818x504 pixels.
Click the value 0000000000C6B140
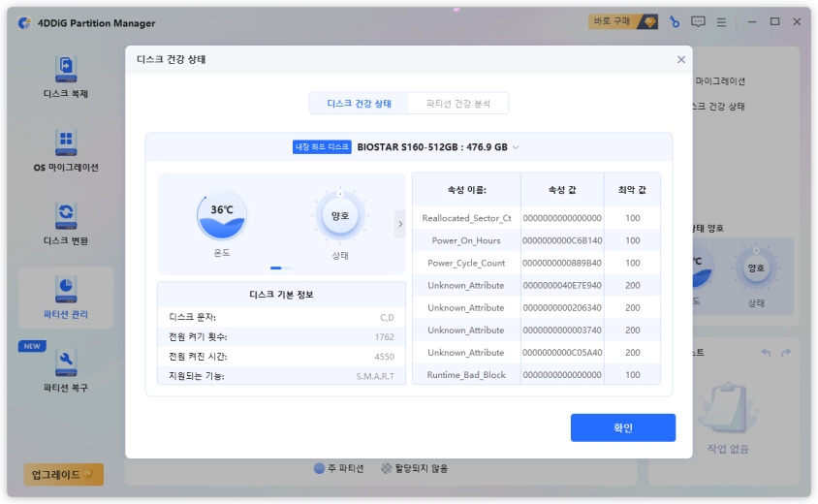click(562, 240)
